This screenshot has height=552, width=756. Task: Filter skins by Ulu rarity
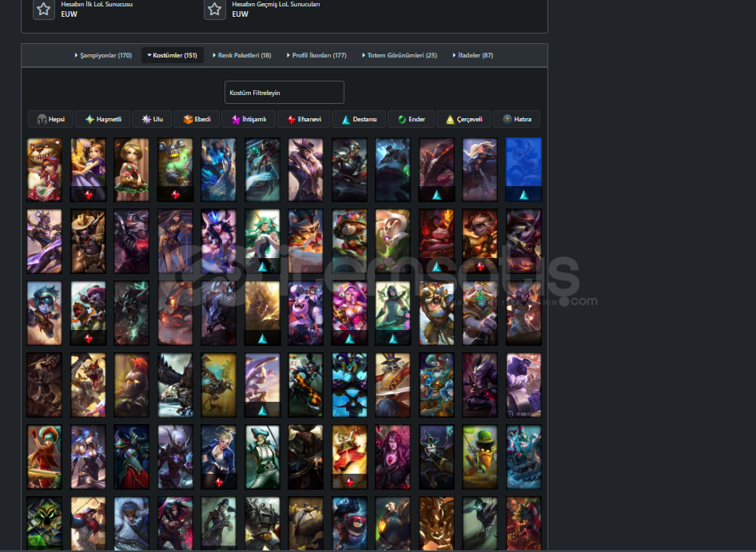152,119
